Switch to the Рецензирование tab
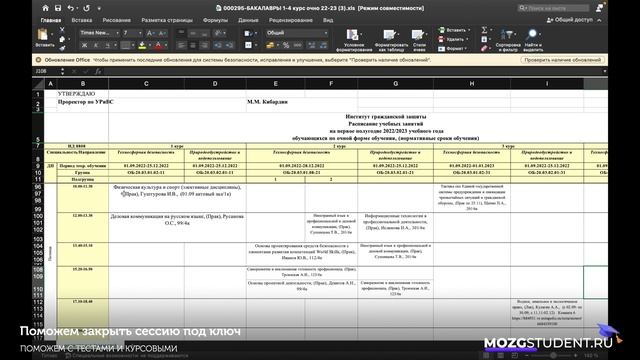 pyautogui.click(x=291, y=20)
